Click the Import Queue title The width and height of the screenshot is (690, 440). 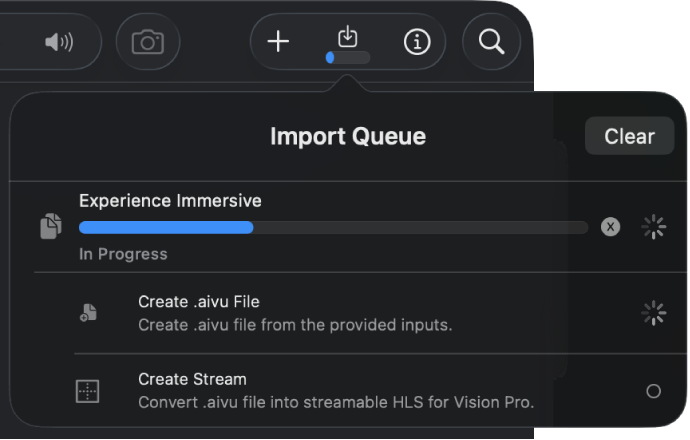pyautogui.click(x=347, y=136)
